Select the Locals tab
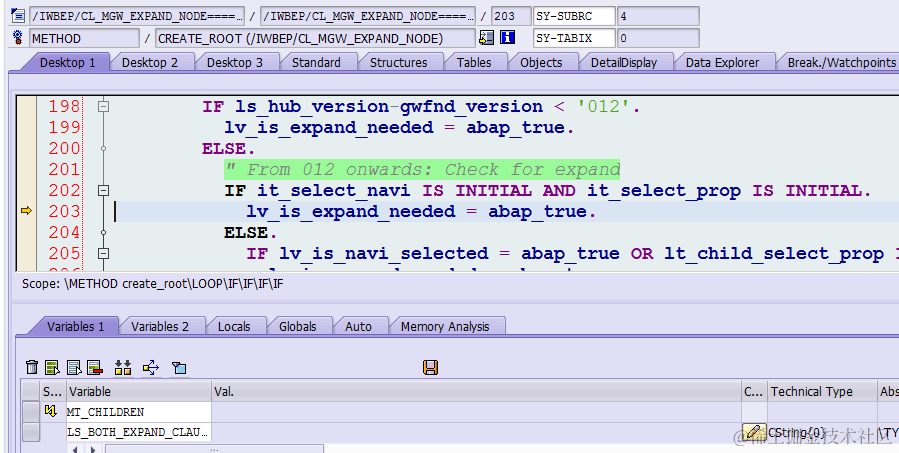899x453 pixels. pyautogui.click(x=234, y=326)
